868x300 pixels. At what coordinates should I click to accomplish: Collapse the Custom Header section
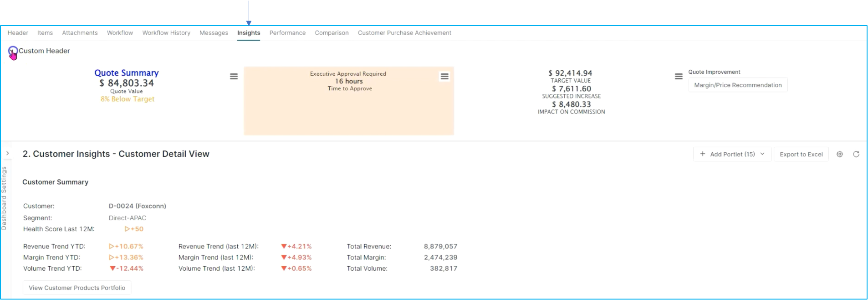[13, 51]
